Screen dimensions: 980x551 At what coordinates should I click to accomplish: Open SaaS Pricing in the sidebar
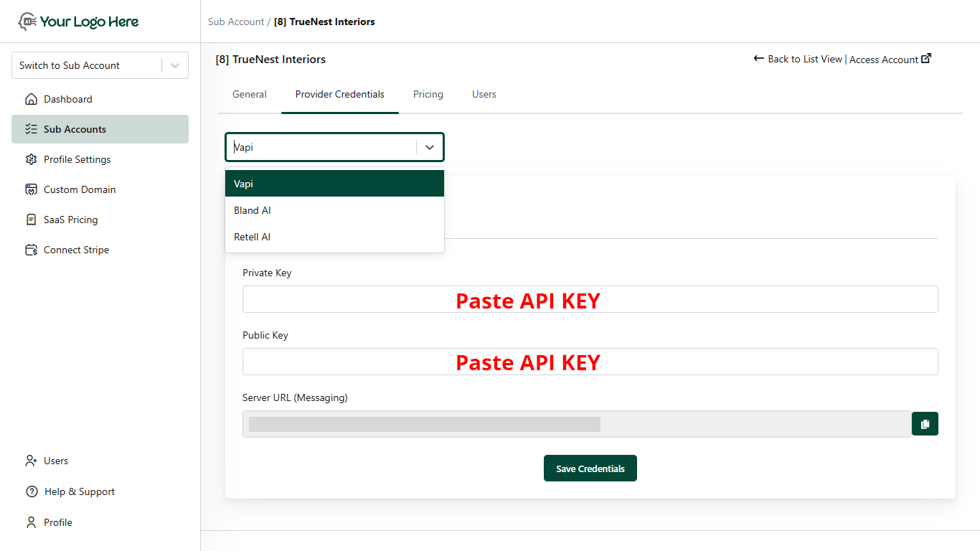[100, 220]
